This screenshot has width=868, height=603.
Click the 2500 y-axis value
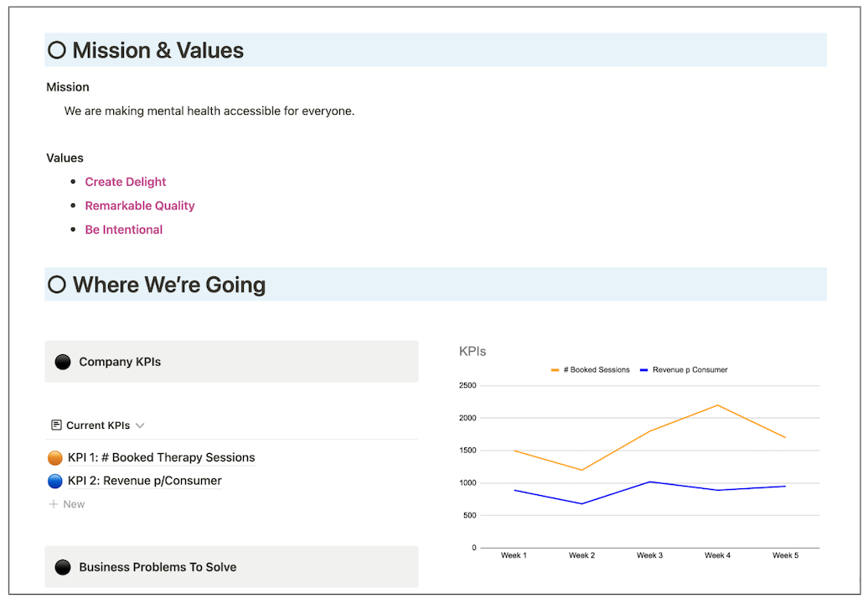pyautogui.click(x=468, y=385)
